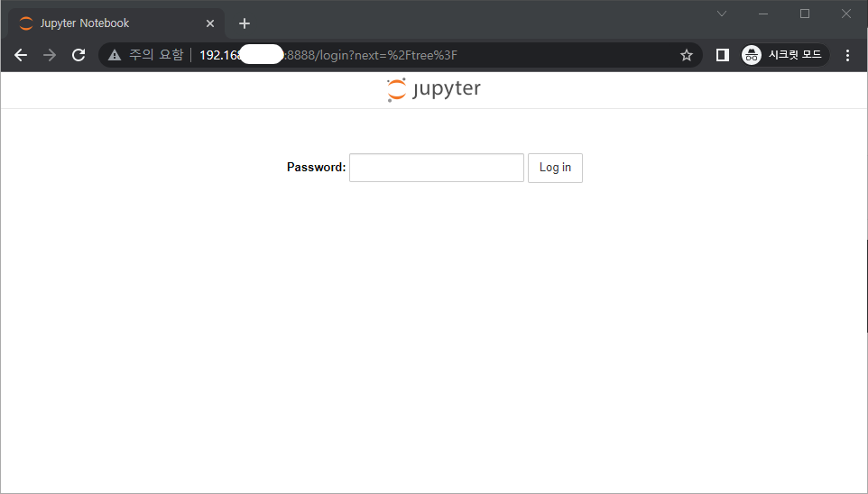
Task: Bookmark this page with the star icon
Action: pyautogui.click(x=687, y=55)
